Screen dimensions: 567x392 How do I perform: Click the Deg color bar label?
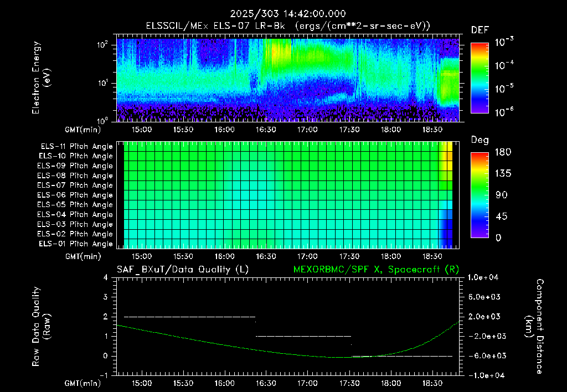(480, 140)
